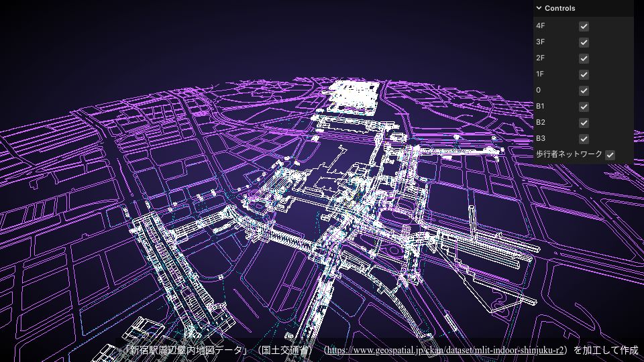
Task: Click the を加工して作成 text
Action: click(606, 350)
